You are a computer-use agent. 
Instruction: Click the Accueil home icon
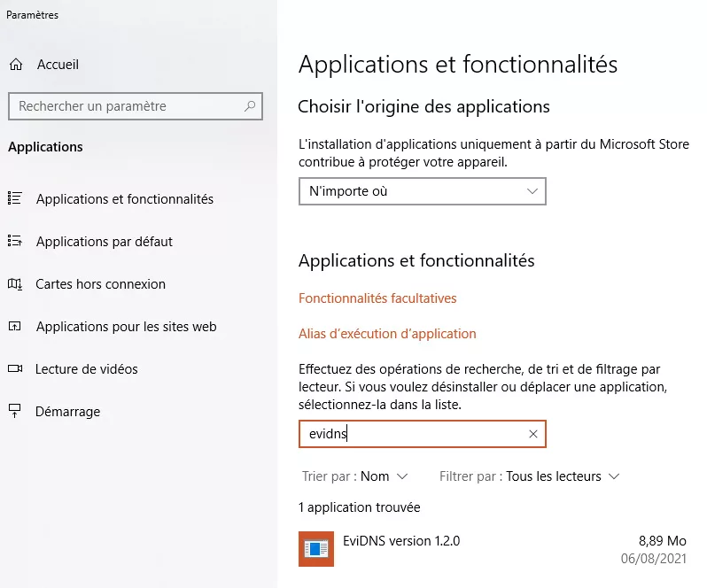15,65
